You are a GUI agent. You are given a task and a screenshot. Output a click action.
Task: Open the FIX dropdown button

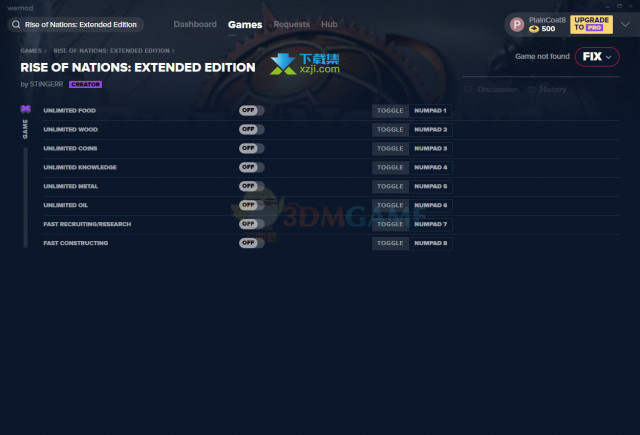(x=597, y=57)
